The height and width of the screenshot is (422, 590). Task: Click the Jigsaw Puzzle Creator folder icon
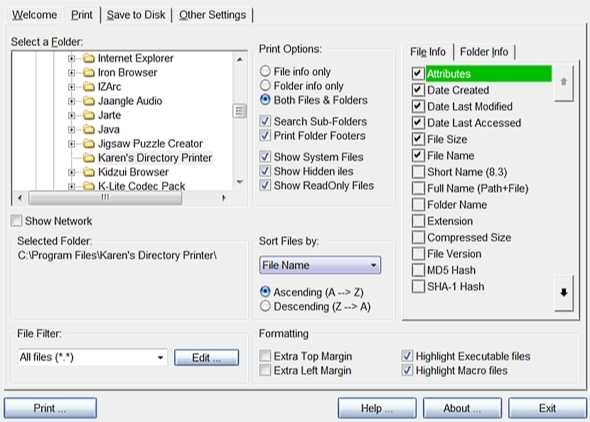[88, 144]
